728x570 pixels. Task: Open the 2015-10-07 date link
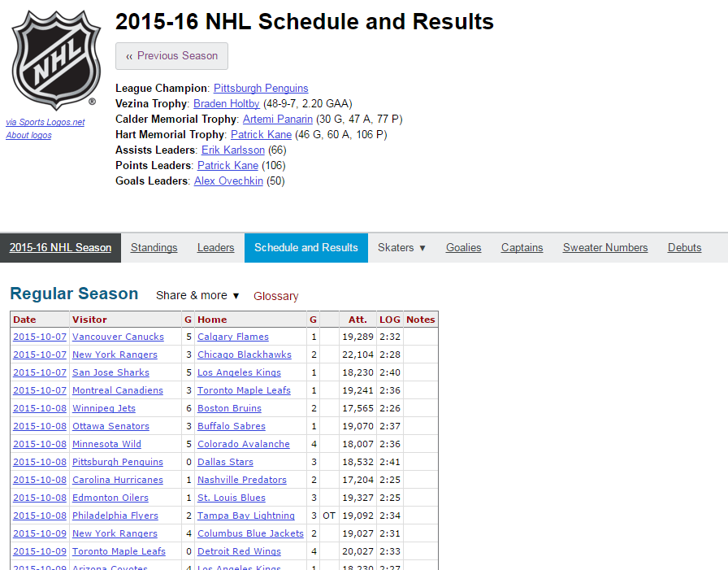click(39, 337)
